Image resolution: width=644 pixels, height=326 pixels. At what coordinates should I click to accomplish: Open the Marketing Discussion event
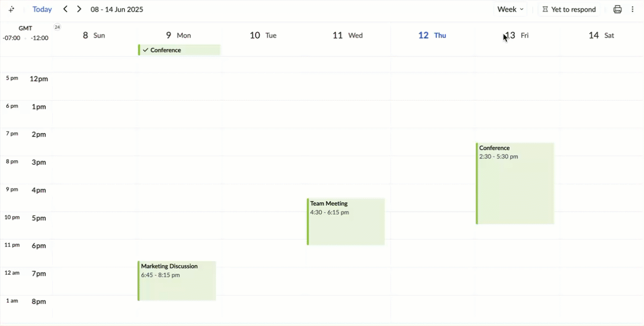(177, 281)
